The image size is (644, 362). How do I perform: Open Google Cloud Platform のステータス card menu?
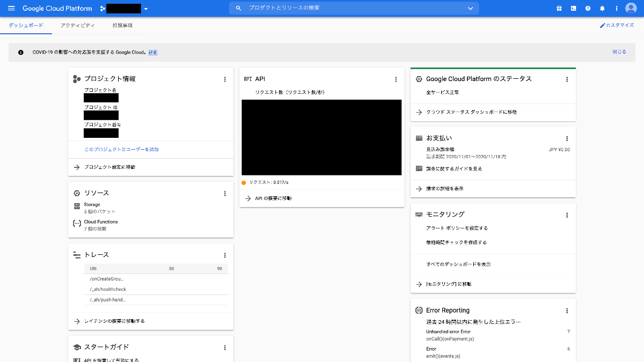[x=567, y=79]
